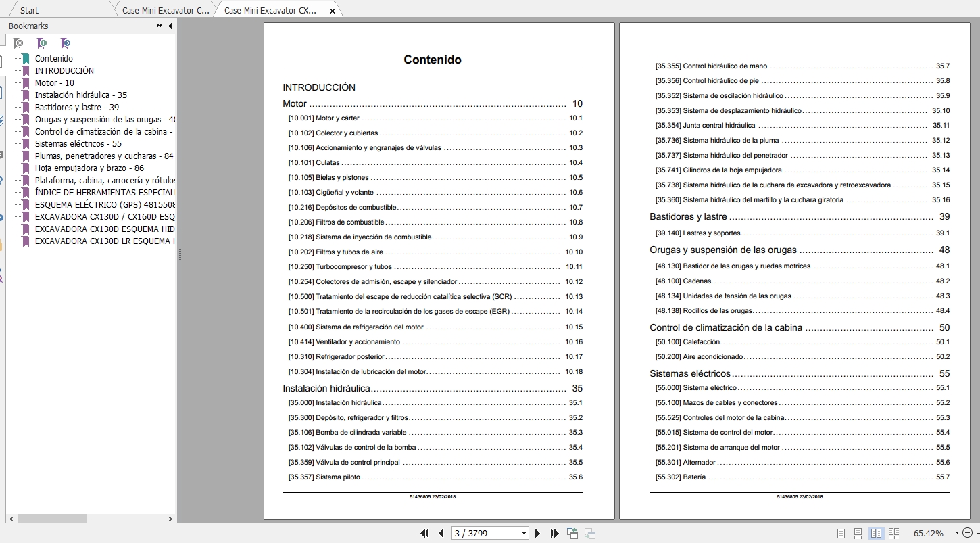The width and height of the screenshot is (980, 543).
Task: Click contents entry [55.301] Alternador
Action: 802,463
